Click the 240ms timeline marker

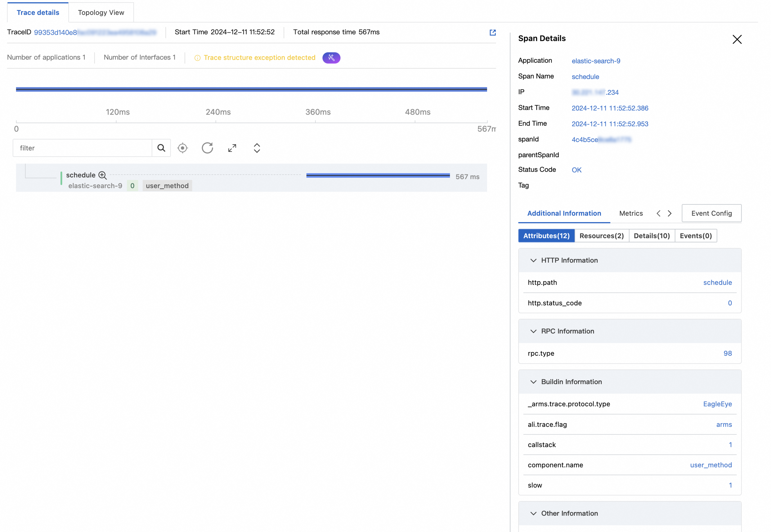pos(218,112)
